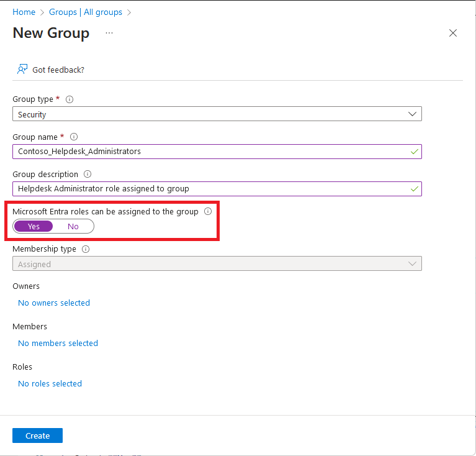This screenshot has width=476, height=456.
Task: Set Entra roles assignable toggle to No
Action: point(73,226)
